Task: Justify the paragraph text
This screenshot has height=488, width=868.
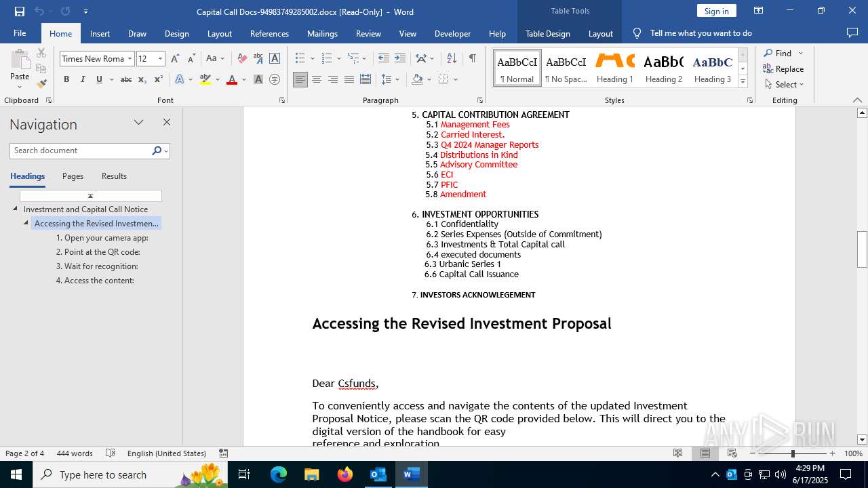Action: pos(349,79)
